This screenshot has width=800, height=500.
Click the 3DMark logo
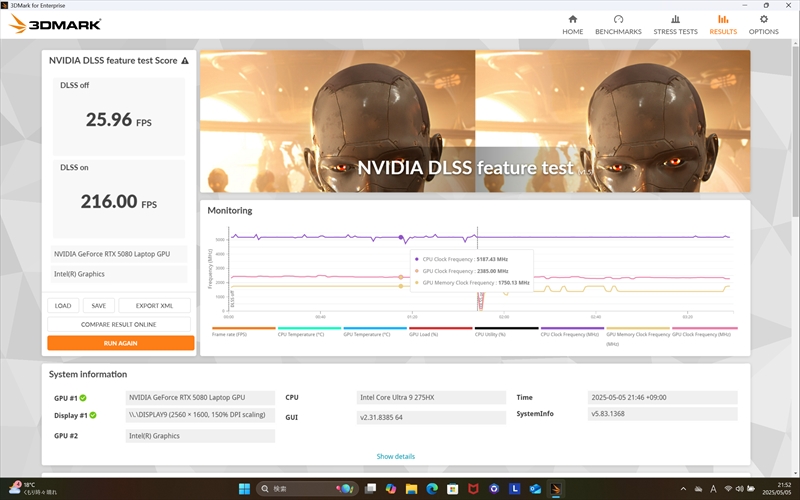coord(55,23)
